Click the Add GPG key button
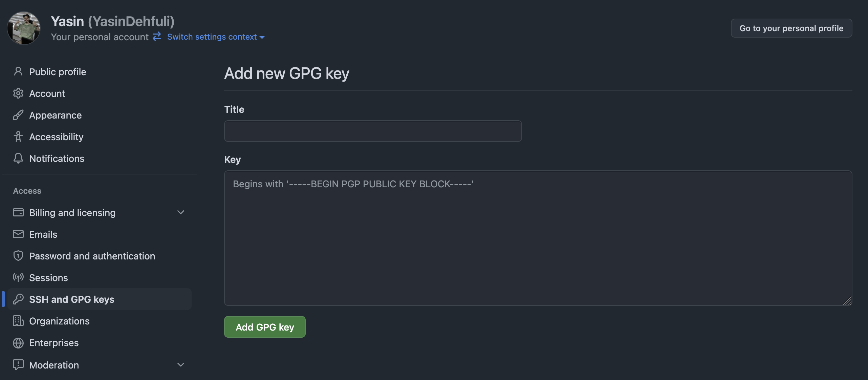The image size is (868, 380). [264, 327]
